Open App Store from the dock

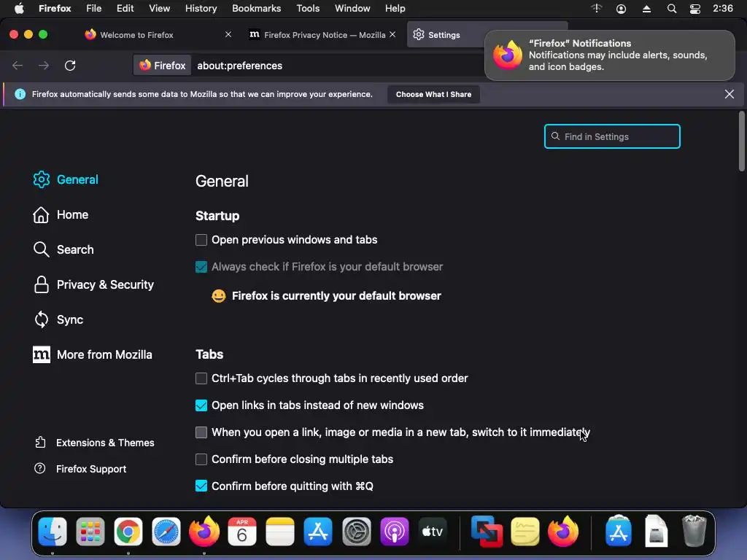click(318, 532)
